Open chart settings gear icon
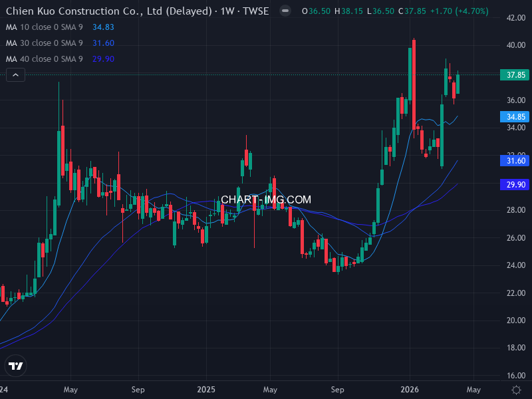 coord(516,390)
